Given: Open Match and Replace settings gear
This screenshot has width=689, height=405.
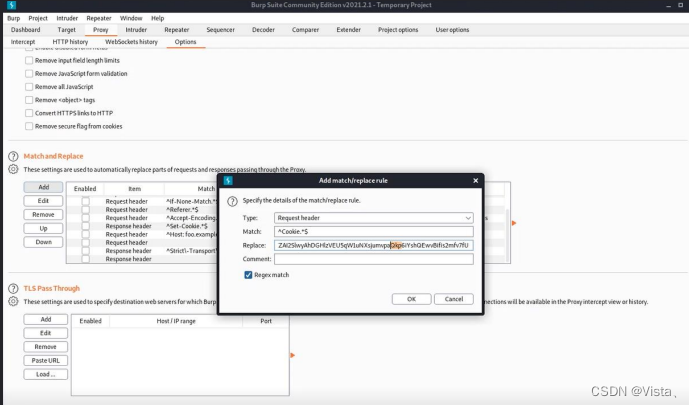Looking at the screenshot, I should [13, 169].
